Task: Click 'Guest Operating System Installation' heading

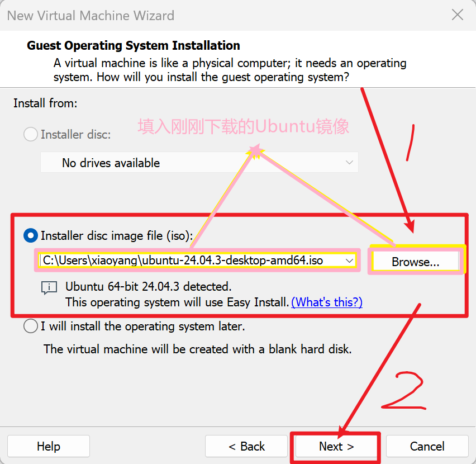Action: click(134, 45)
